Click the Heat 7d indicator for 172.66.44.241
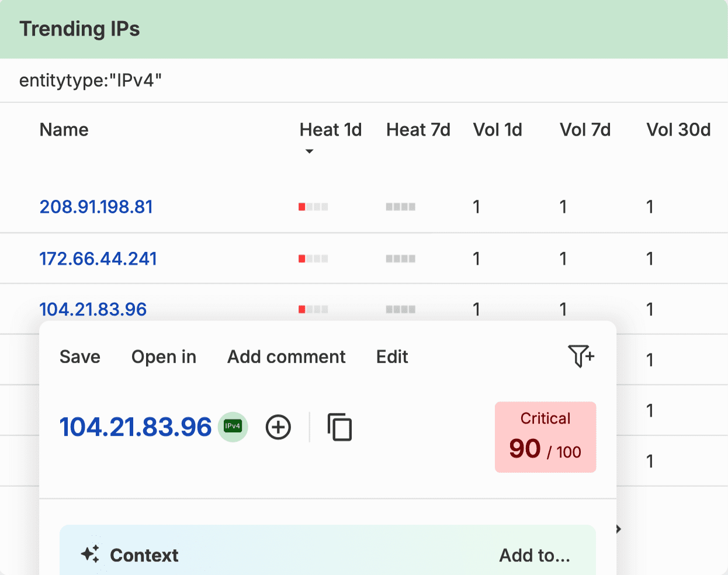 tap(400, 258)
